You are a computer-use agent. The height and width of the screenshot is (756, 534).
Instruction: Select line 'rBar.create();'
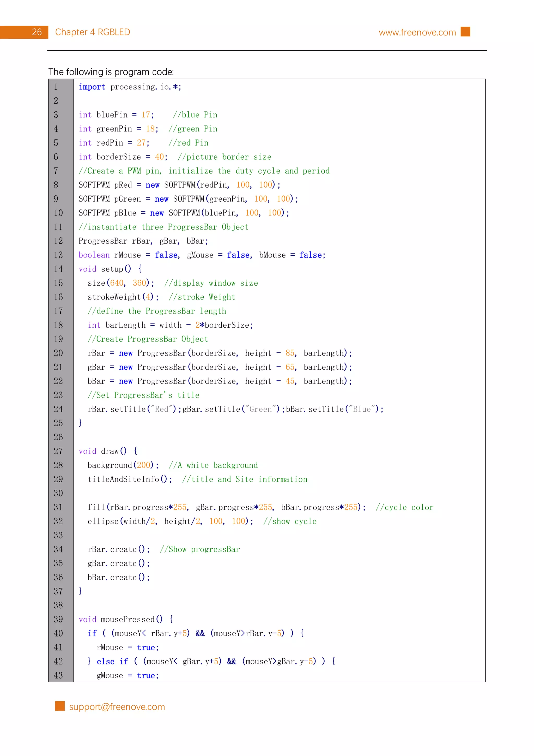tap(119, 549)
